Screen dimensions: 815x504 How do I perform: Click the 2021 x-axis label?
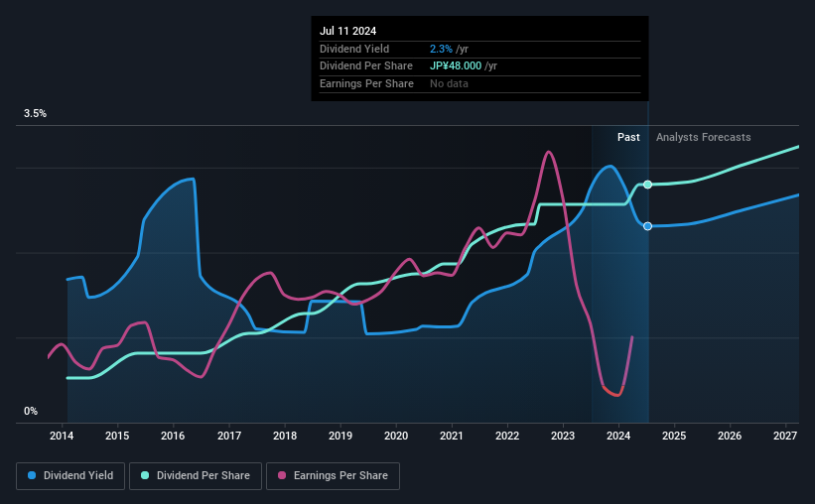coord(451,436)
